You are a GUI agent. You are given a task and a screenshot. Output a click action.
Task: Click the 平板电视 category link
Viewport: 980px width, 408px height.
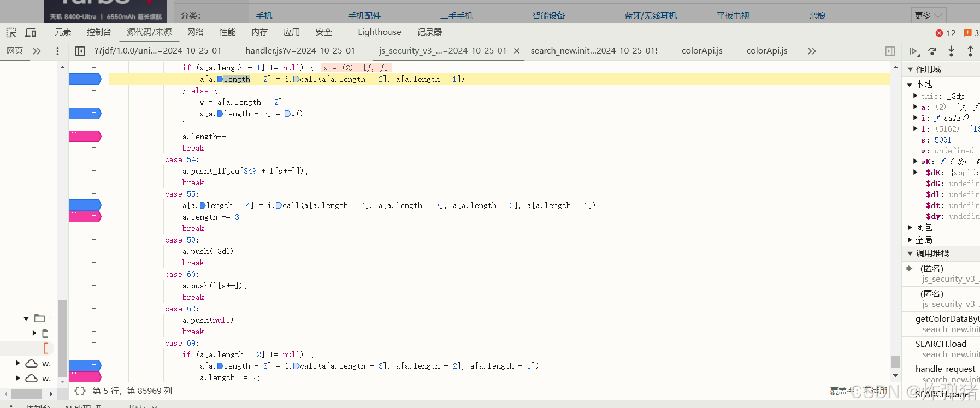click(x=733, y=15)
